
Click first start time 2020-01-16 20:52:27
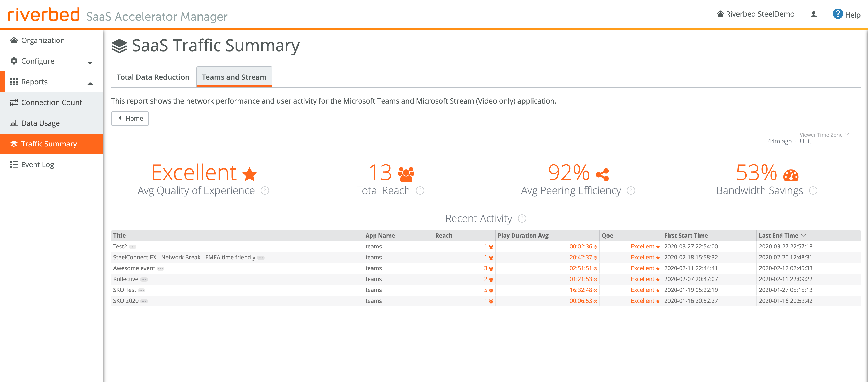point(691,301)
